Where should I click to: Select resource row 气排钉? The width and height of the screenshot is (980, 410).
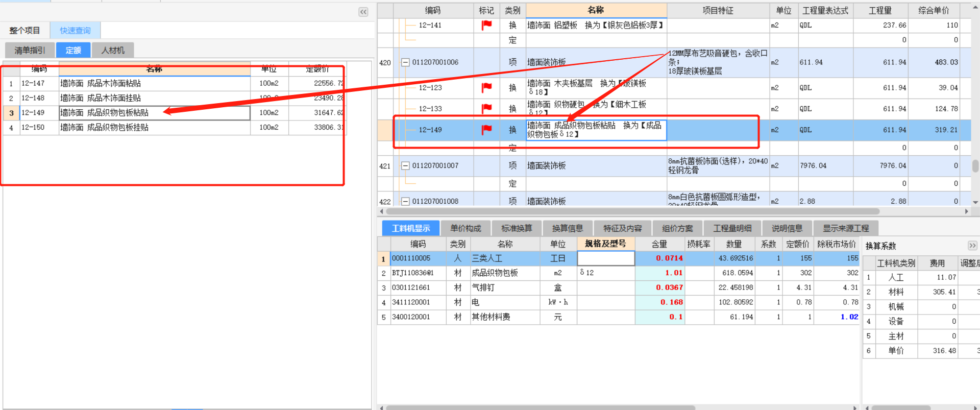point(619,288)
